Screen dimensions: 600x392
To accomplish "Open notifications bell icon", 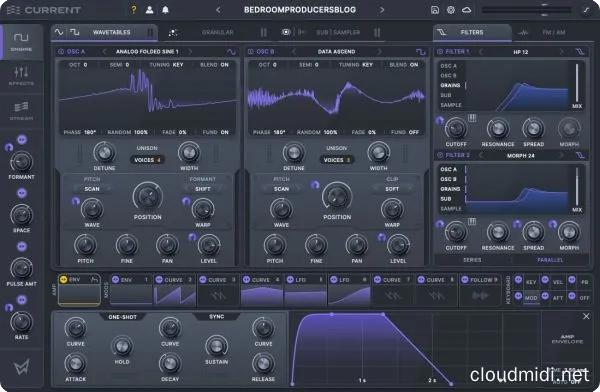I will point(165,10).
